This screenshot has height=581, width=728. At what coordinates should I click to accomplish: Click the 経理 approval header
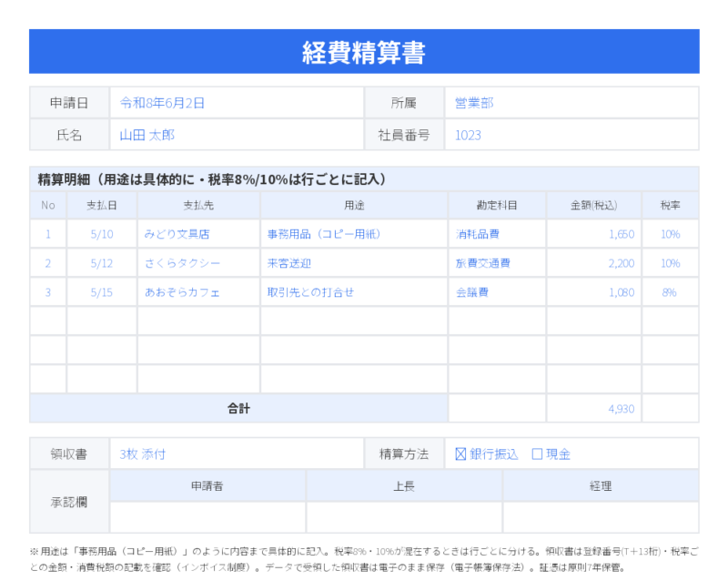coord(601,486)
